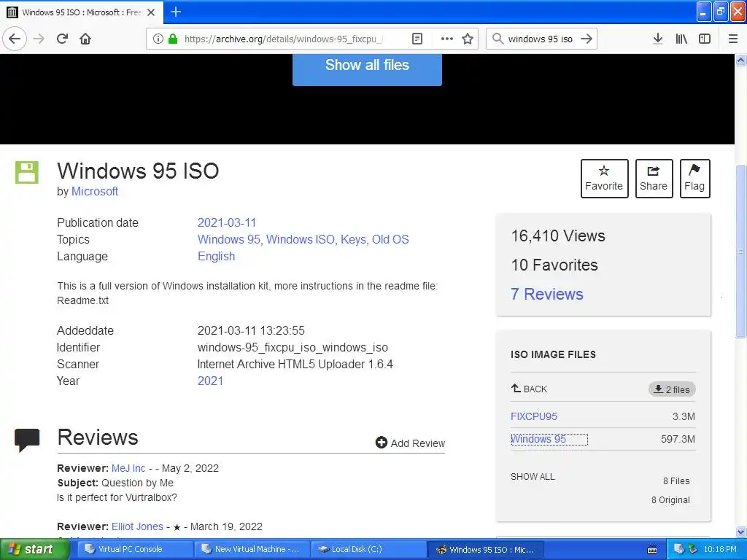Click the search go arrow

587,39
